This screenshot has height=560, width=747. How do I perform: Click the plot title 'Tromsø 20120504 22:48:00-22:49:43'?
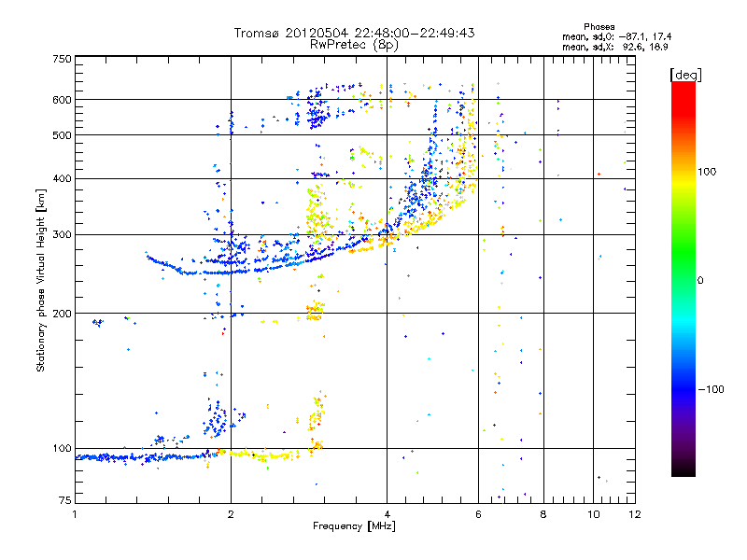coord(354,33)
